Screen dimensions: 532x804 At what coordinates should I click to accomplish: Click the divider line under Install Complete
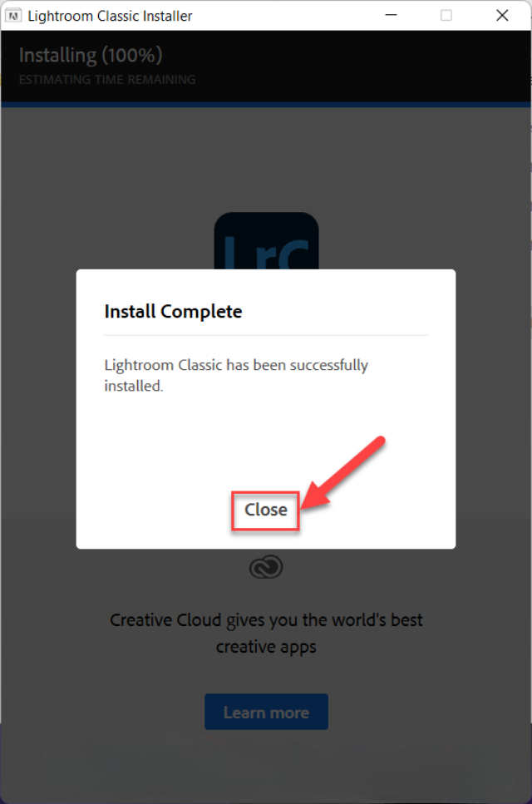266,335
